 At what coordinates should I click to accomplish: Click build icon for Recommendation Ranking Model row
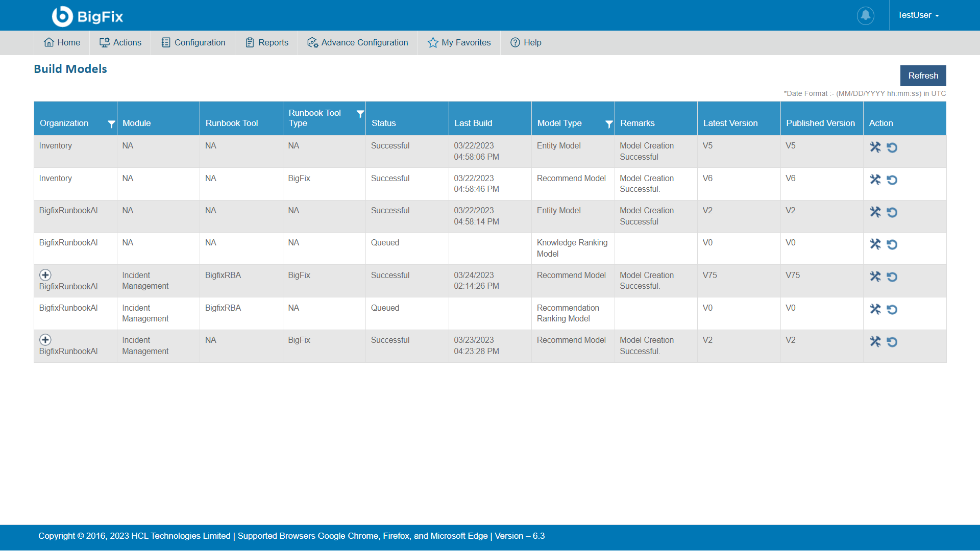click(875, 309)
